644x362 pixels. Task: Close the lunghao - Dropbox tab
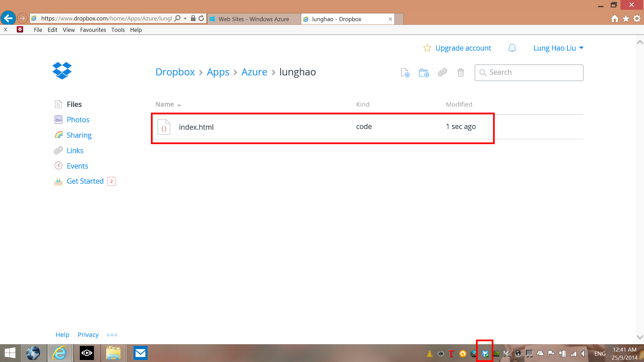tap(390, 19)
